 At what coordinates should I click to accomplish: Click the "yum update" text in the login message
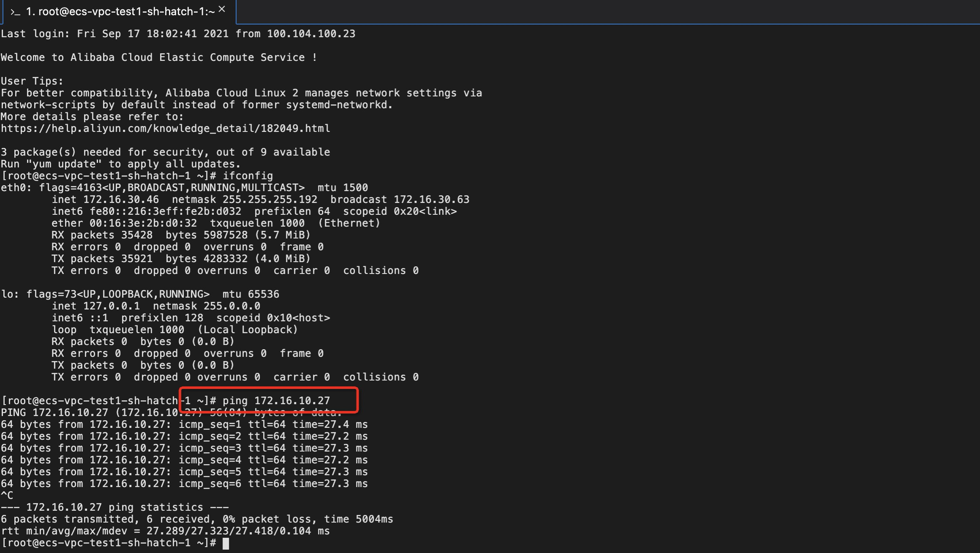click(64, 164)
